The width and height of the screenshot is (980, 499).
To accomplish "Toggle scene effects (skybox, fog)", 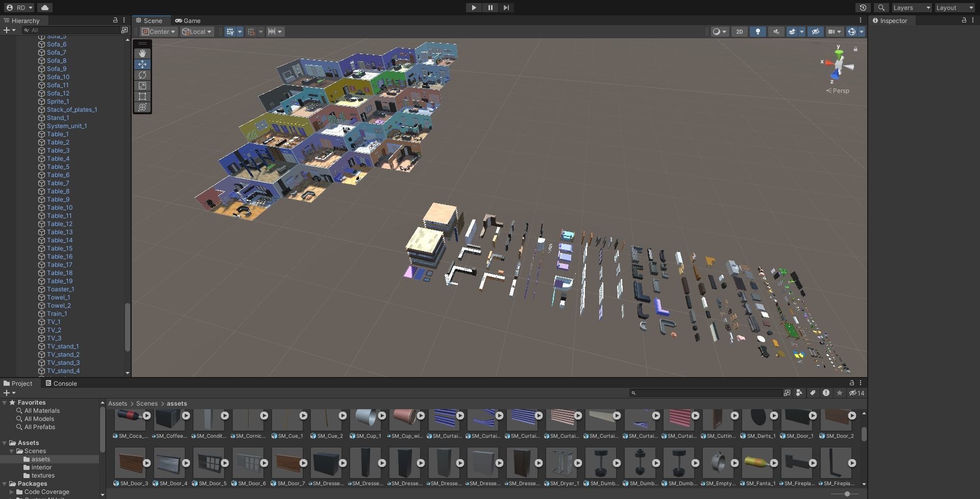I will pyautogui.click(x=792, y=32).
